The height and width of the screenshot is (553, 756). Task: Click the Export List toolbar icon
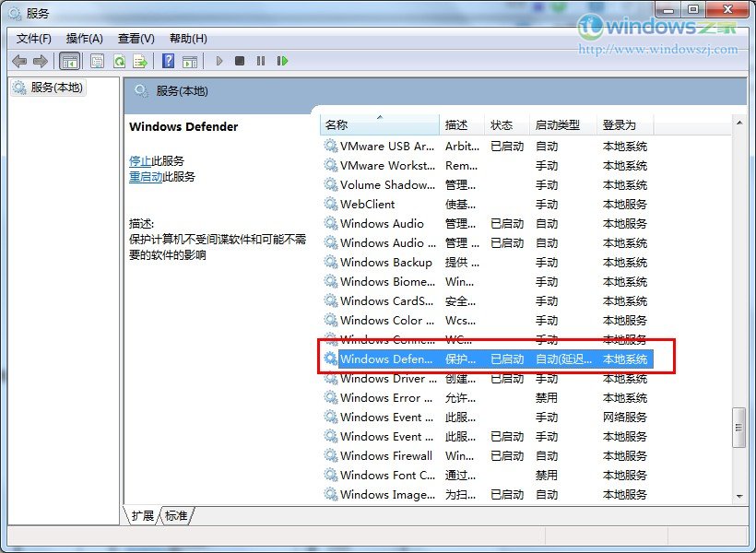140,61
